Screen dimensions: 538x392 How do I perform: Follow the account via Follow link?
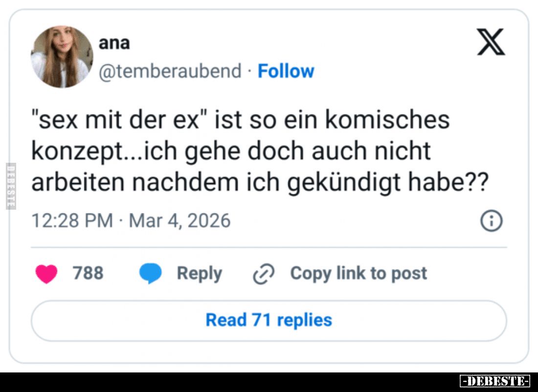pos(286,71)
